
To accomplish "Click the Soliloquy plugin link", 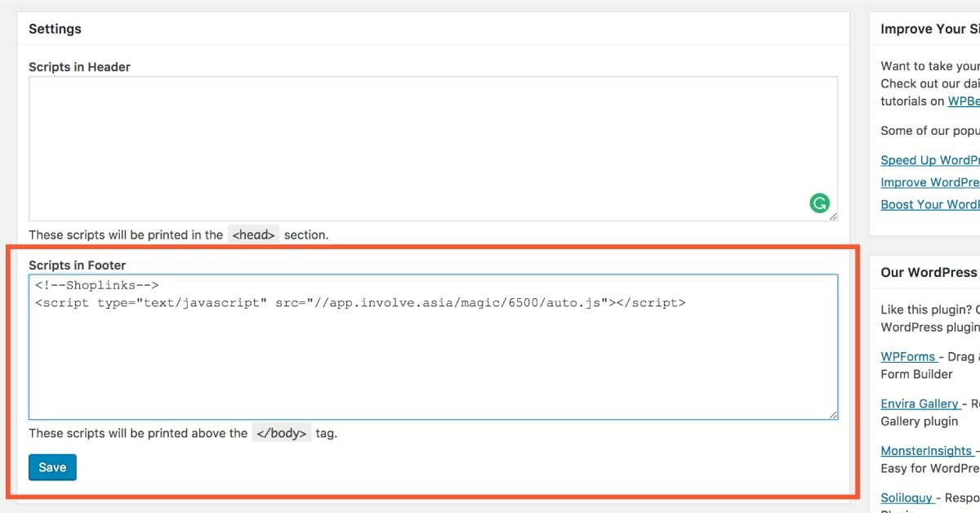I will coord(906,497).
